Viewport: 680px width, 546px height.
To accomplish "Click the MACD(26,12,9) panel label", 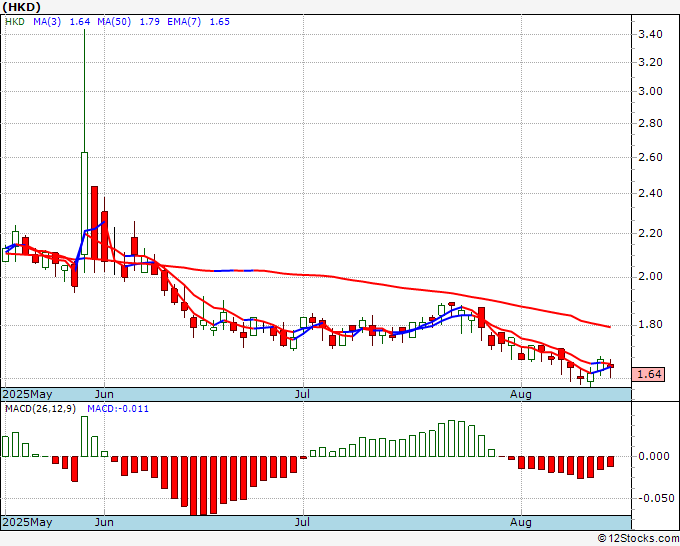I will 40,409.
